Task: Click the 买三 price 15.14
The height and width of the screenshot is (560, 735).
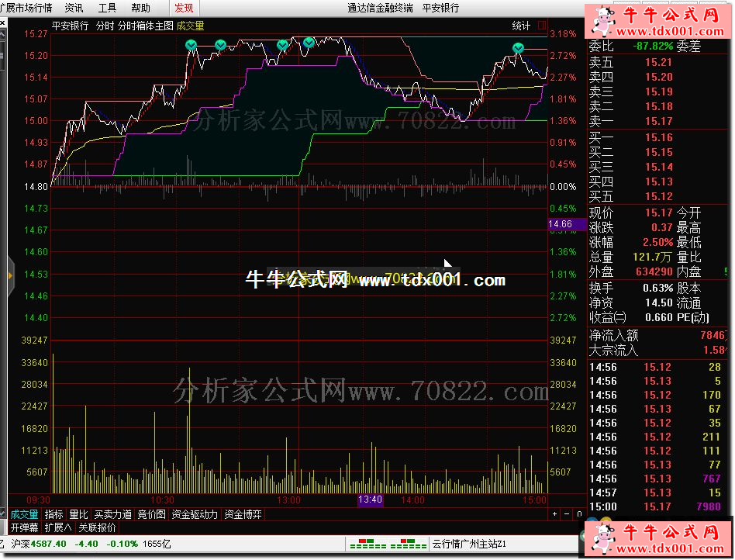Action: click(658, 167)
